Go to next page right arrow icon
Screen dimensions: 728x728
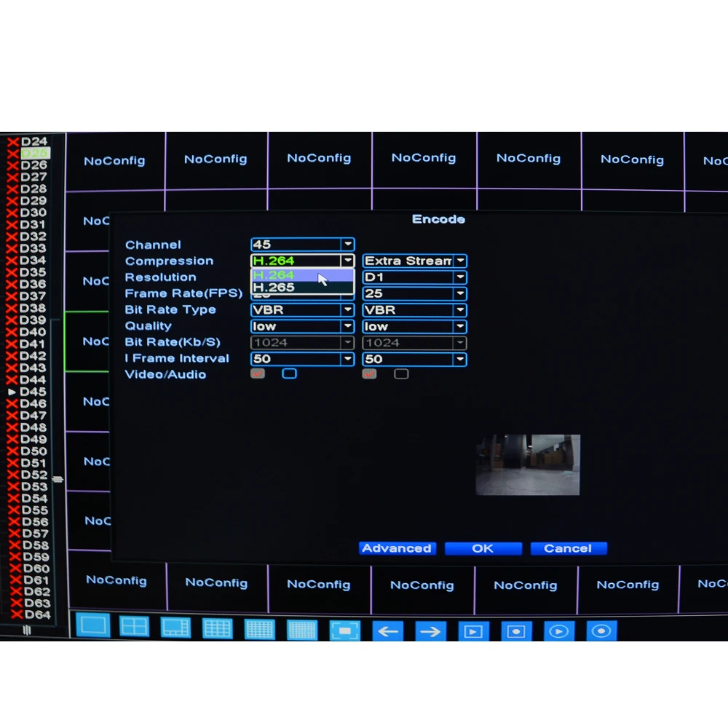430,631
